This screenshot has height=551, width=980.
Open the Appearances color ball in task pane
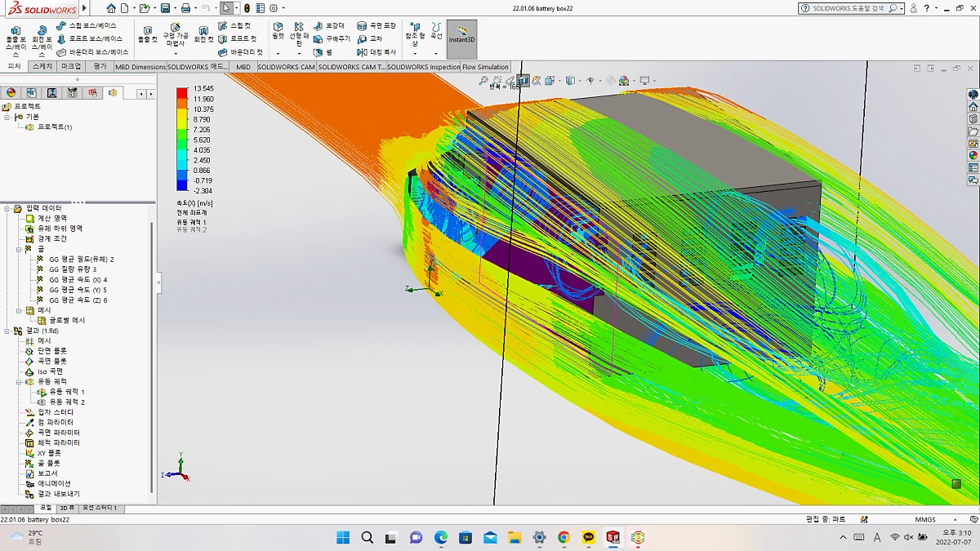click(973, 154)
